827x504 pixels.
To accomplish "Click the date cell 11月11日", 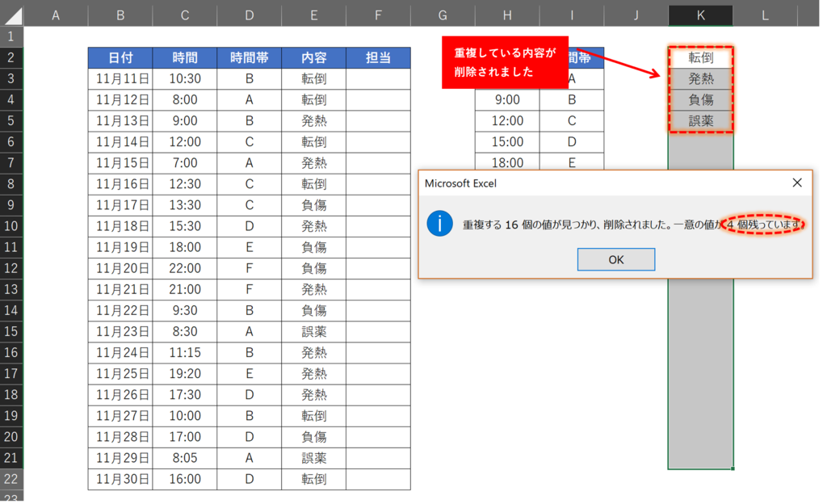I will (x=120, y=79).
